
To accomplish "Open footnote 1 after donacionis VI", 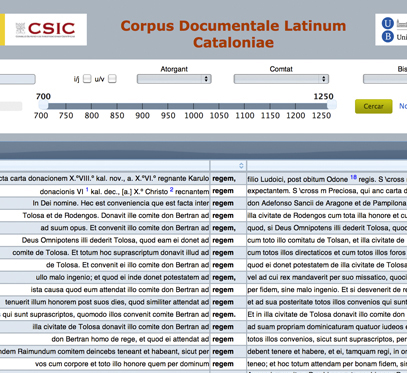I will [87, 189].
